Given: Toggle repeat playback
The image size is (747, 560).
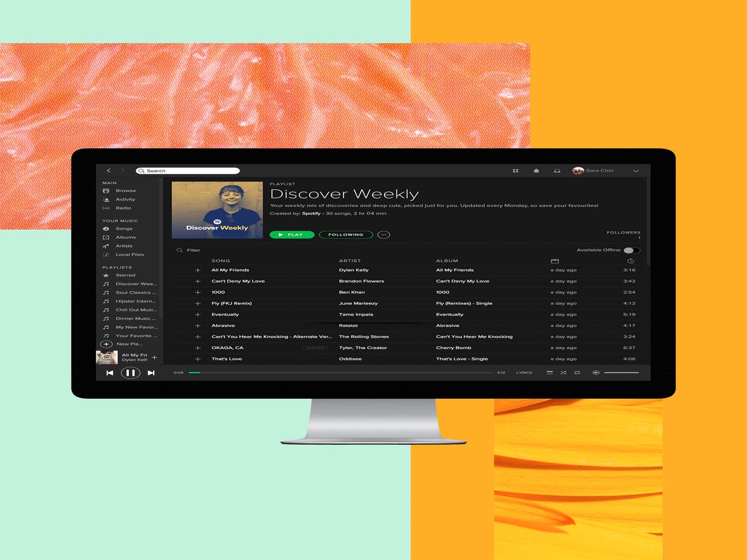Looking at the screenshot, I should coord(577,373).
